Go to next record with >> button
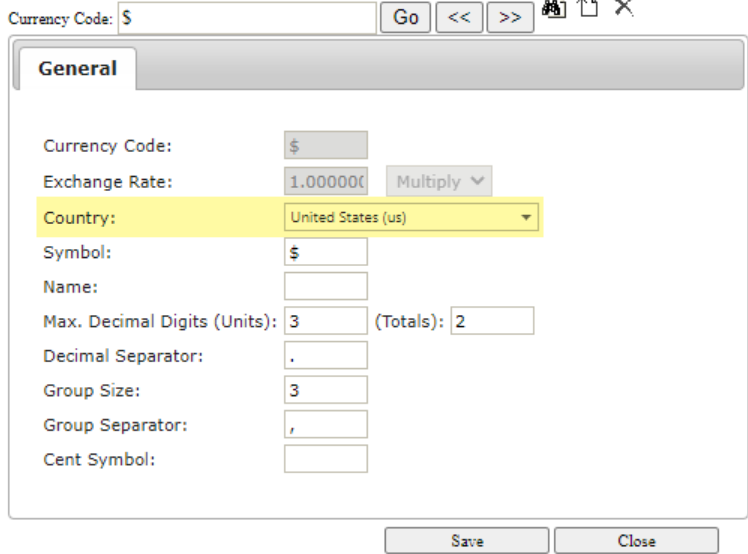Viewport: 748px width, 554px height. point(510,18)
